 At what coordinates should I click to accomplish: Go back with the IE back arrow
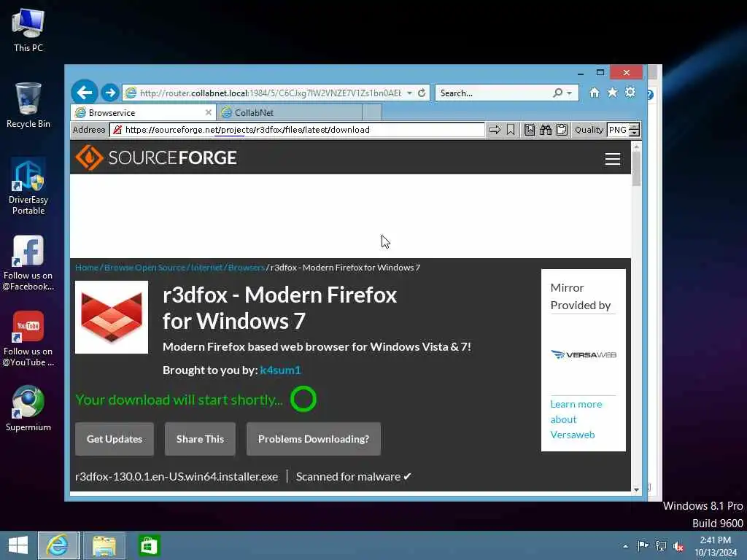pyautogui.click(x=85, y=92)
